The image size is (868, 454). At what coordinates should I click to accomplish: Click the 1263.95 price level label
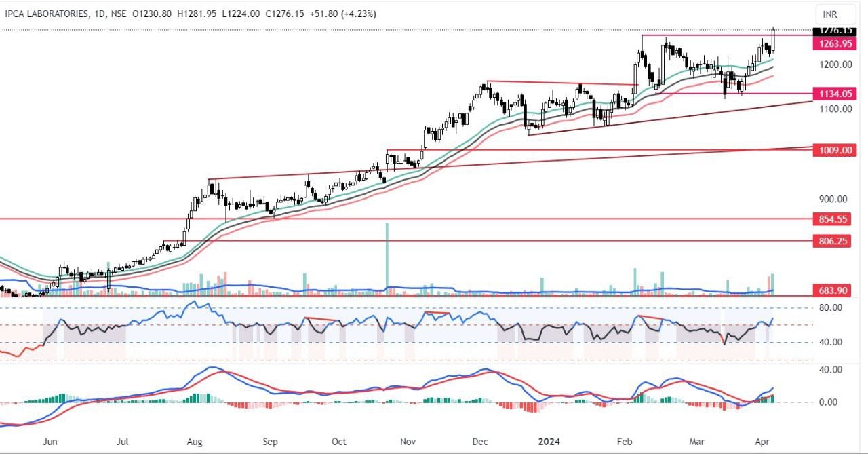831,43
